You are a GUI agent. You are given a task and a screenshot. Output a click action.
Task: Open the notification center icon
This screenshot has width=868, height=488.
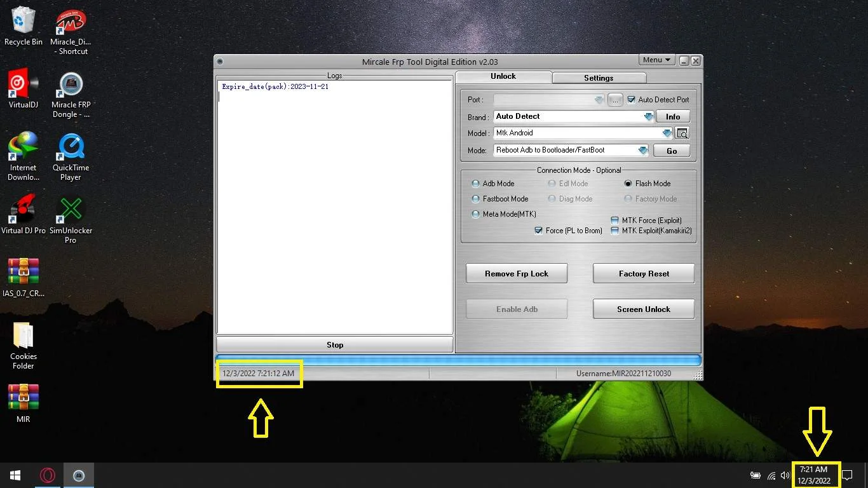click(x=847, y=475)
